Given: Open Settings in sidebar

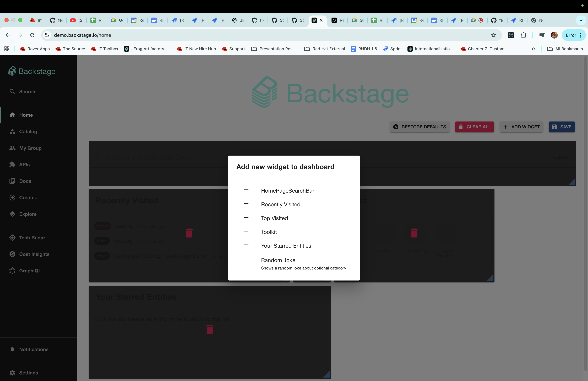Looking at the screenshot, I should click(x=28, y=373).
